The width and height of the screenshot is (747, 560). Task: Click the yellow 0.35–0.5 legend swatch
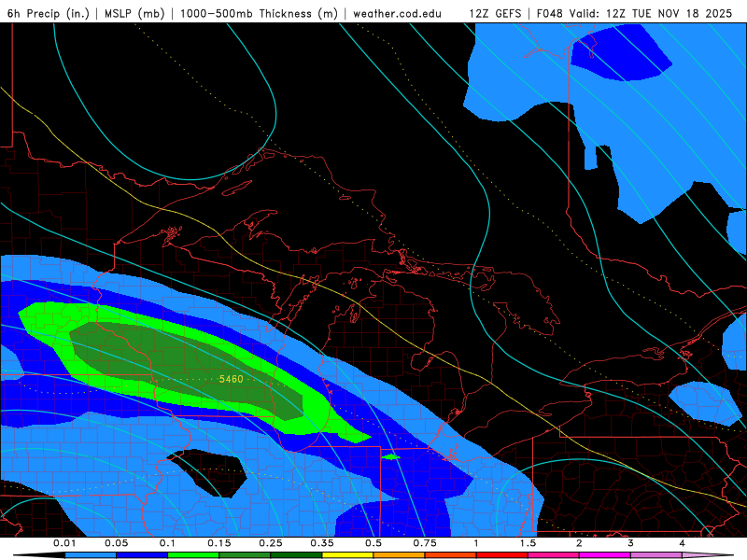click(x=347, y=555)
